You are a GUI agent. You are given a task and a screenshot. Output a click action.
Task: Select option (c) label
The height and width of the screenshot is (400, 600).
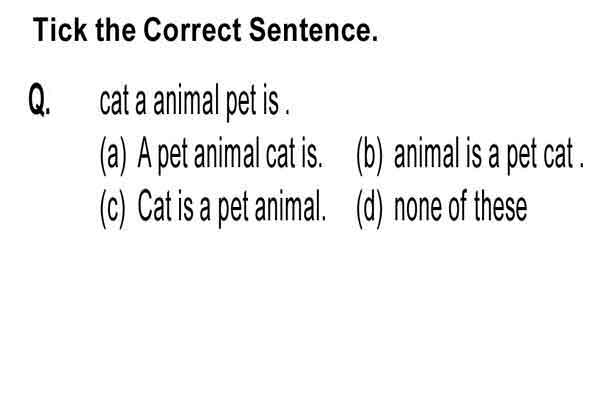[112, 208]
